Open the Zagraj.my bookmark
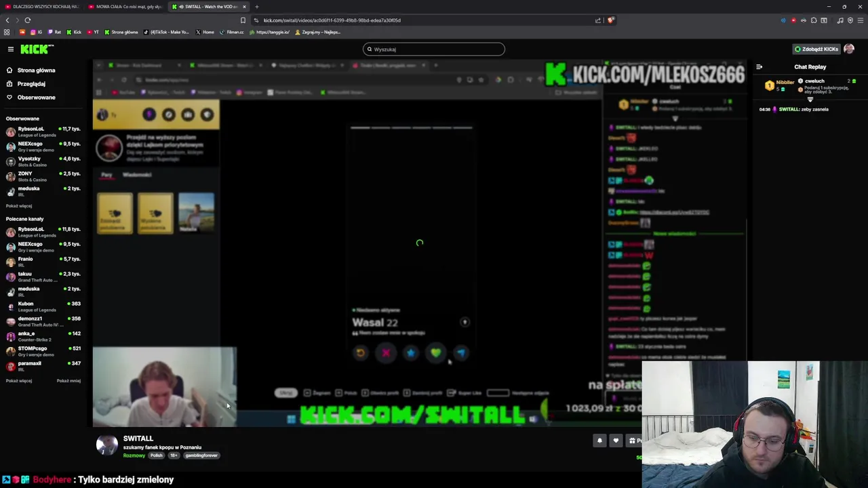 317,32
